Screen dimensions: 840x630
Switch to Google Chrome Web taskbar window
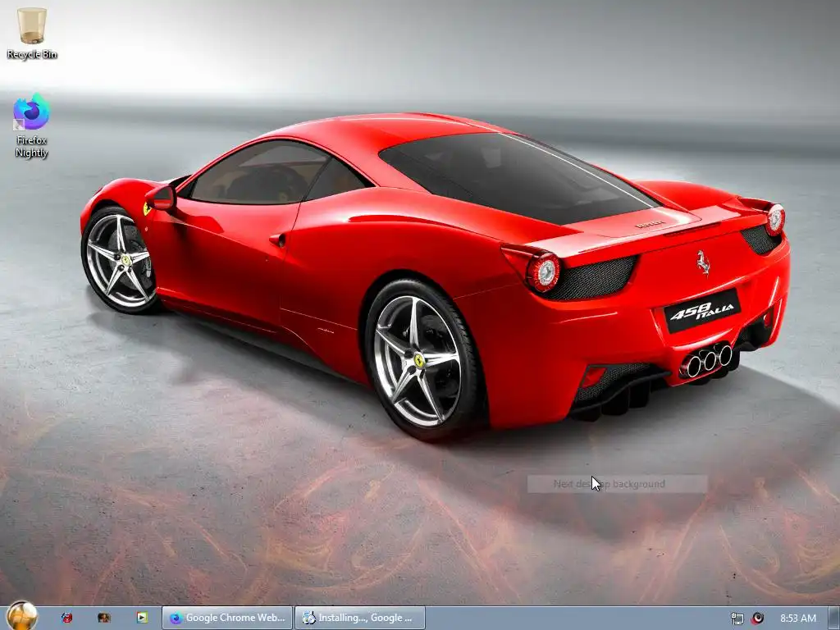[x=227, y=618]
